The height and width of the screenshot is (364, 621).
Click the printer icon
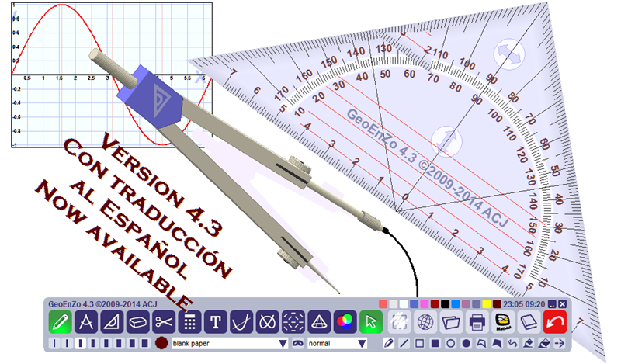pos(477,321)
